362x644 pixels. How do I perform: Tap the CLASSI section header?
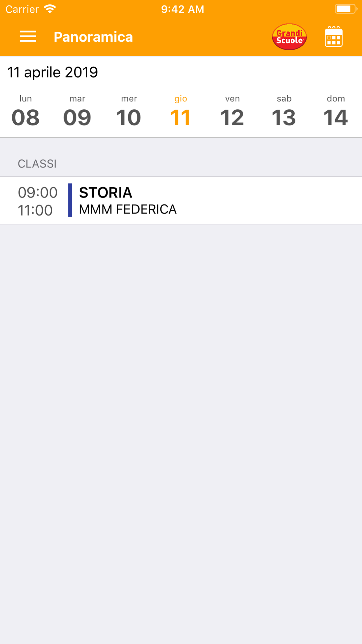click(x=37, y=164)
